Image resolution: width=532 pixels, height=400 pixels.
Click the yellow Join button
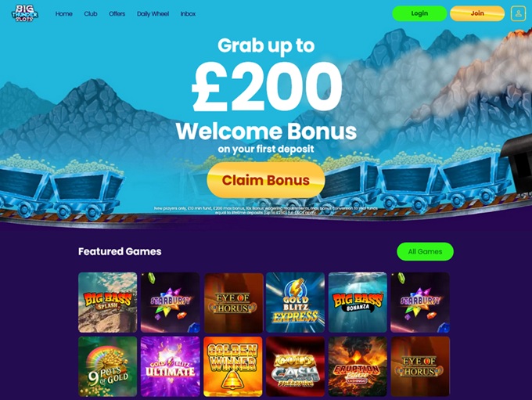pos(477,13)
